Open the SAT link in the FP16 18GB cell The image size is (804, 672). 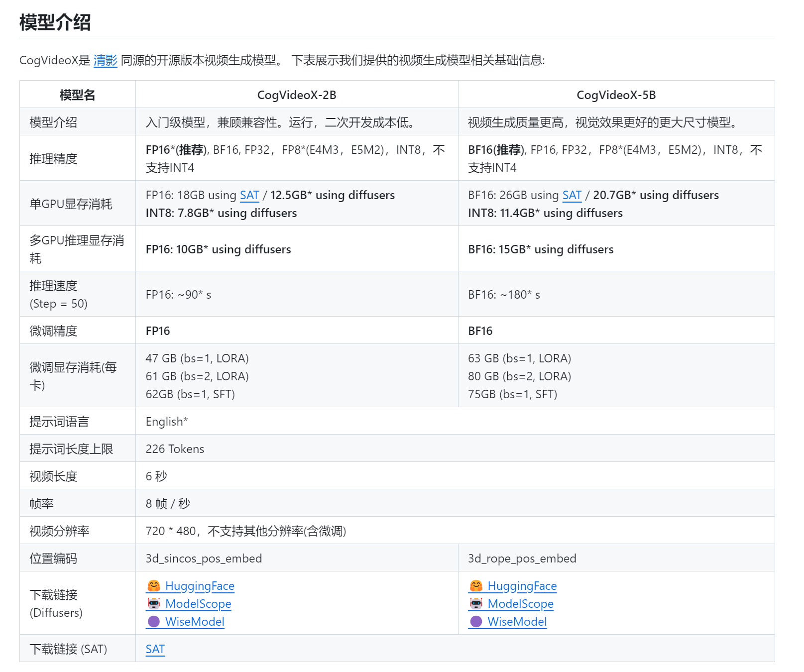point(249,195)
